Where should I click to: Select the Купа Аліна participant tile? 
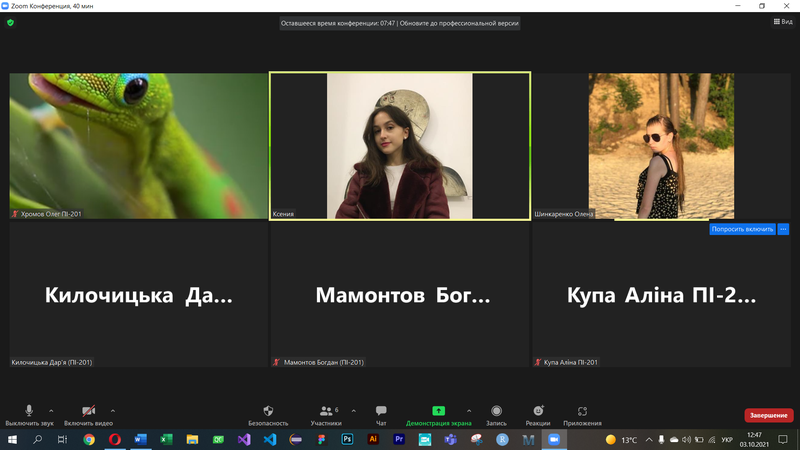661,294
